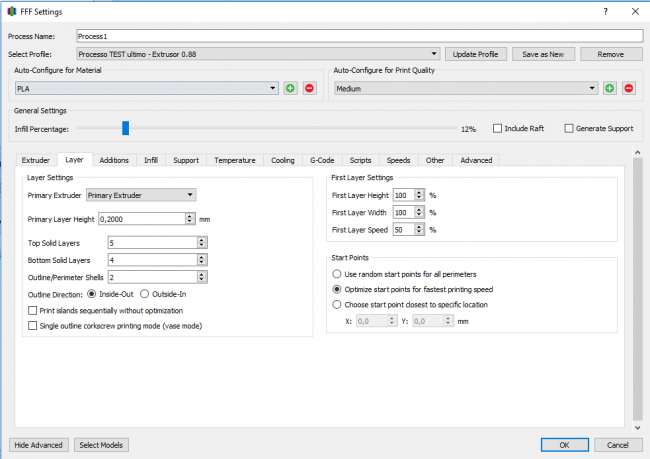
Task: Click green plus icon beside PLA material
Action: tap(290, 88)
